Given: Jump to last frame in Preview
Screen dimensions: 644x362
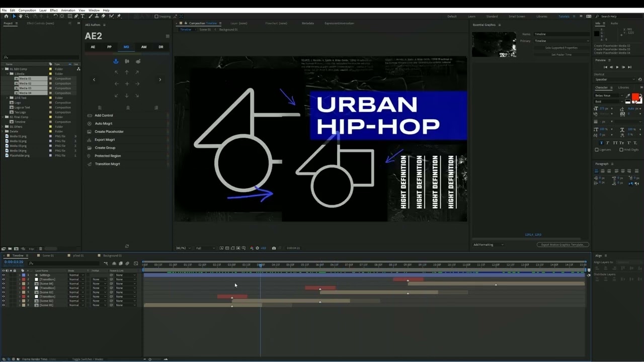Looking at the screenshot, I should (629, 67).
